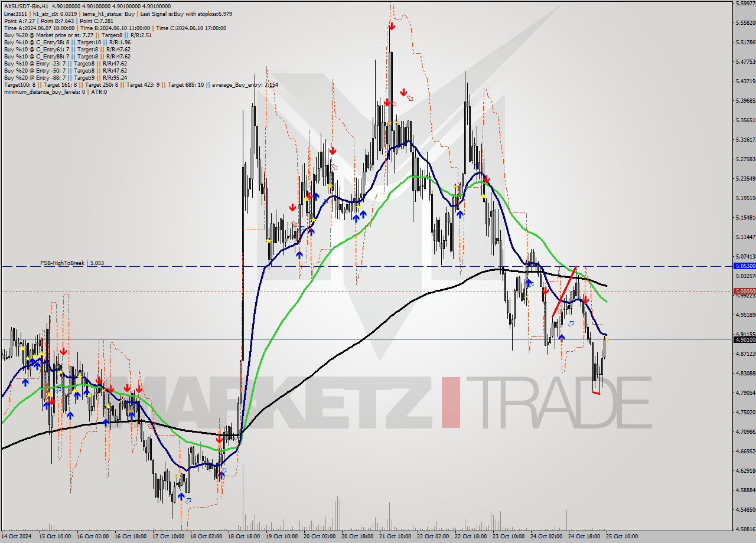The image size is (756, 543).
Task: Select 'Buy %20 @ Market price' line
Action: coord(78,35)
